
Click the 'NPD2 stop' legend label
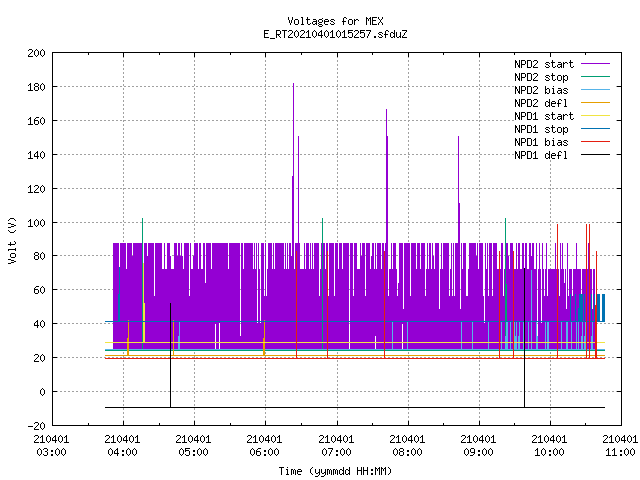541,77
